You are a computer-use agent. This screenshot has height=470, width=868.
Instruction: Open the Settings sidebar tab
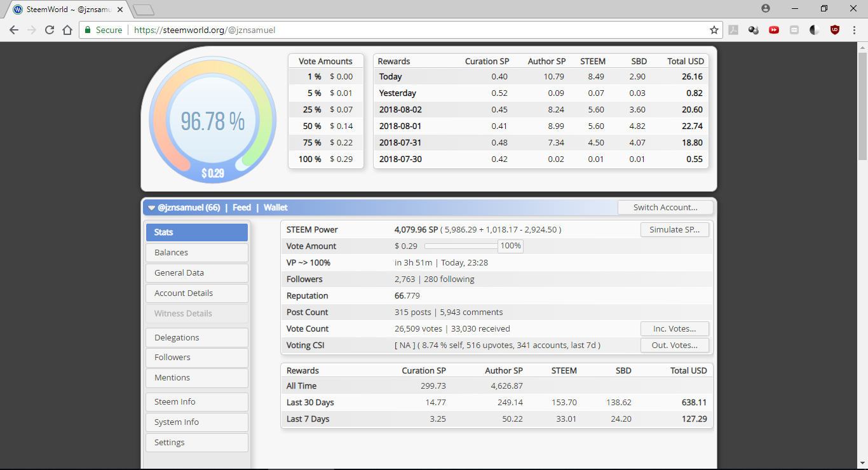coord(197,443)
